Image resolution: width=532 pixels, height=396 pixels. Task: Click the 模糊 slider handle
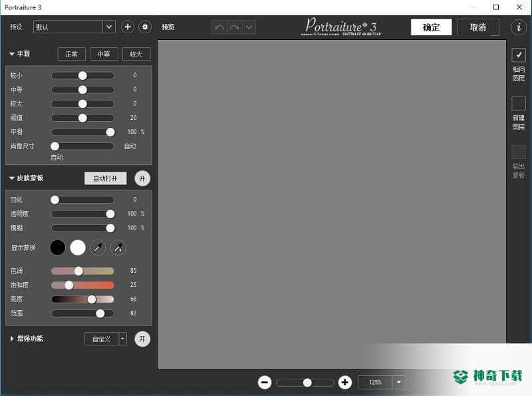[110, 228]
